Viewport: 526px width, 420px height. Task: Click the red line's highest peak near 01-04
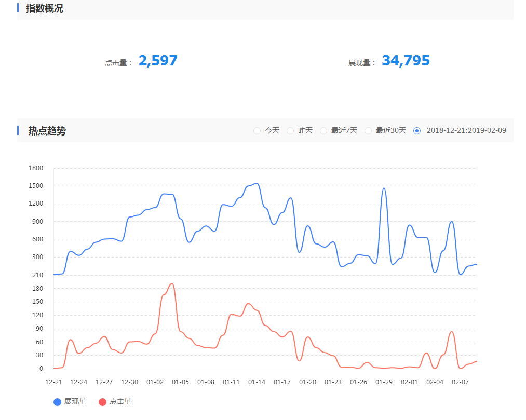(x=172, y=284)
